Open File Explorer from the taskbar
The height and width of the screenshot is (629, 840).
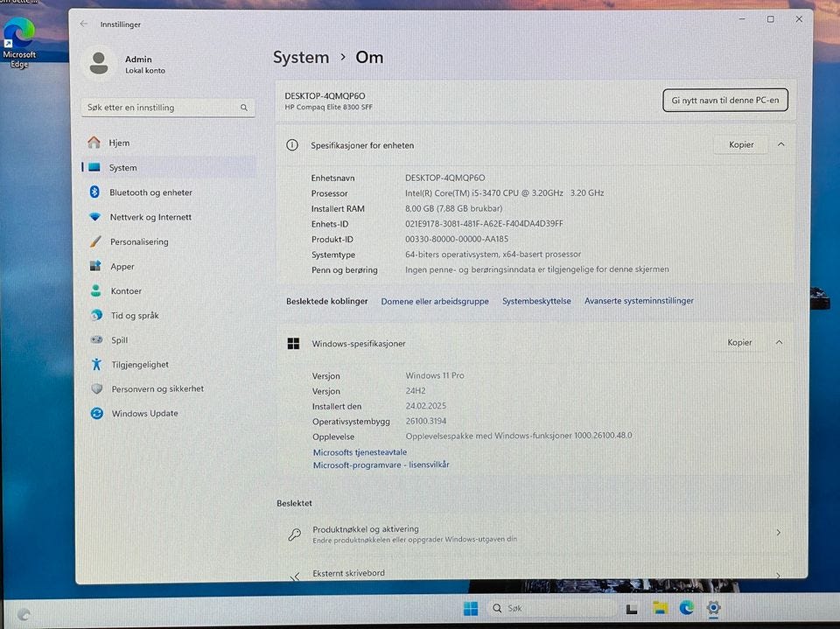point(660,608)
